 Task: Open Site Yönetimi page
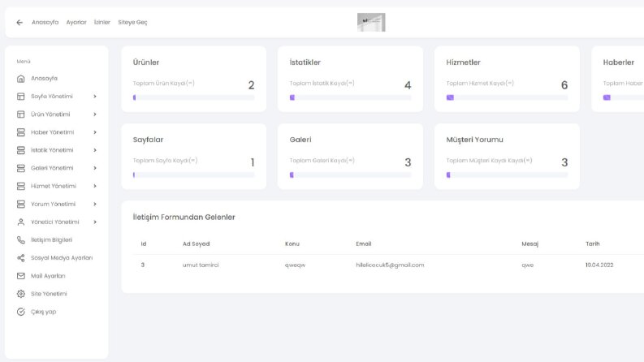(x=49, y=294)
